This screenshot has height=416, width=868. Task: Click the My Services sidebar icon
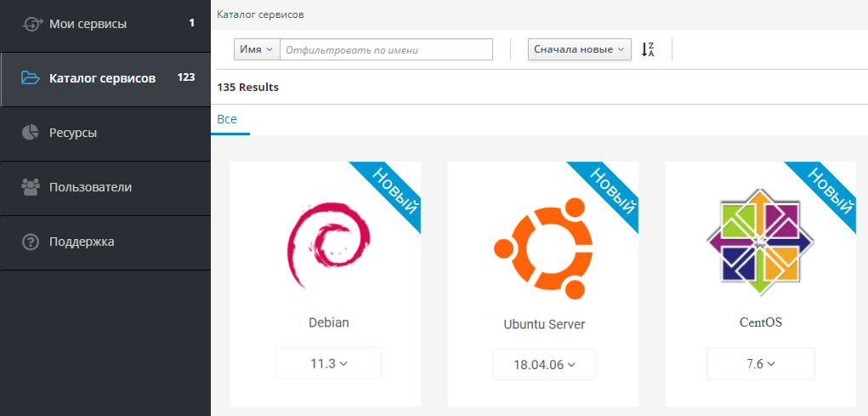point(31,24)
